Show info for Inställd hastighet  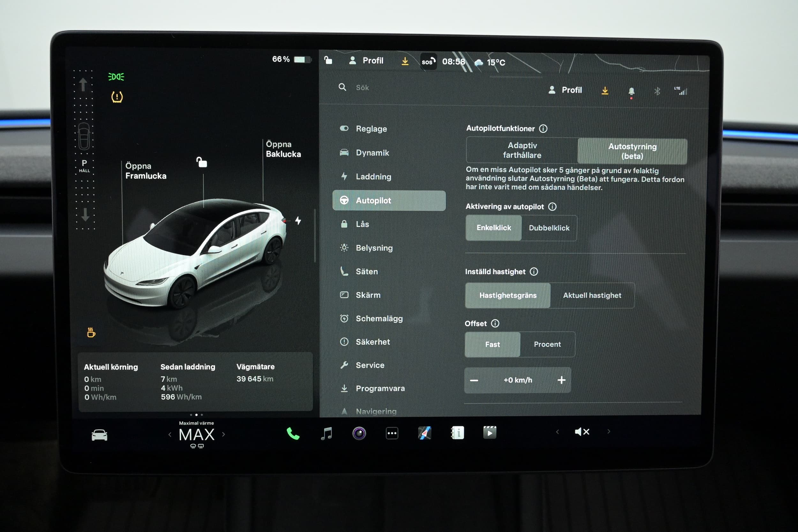(533, 272)
